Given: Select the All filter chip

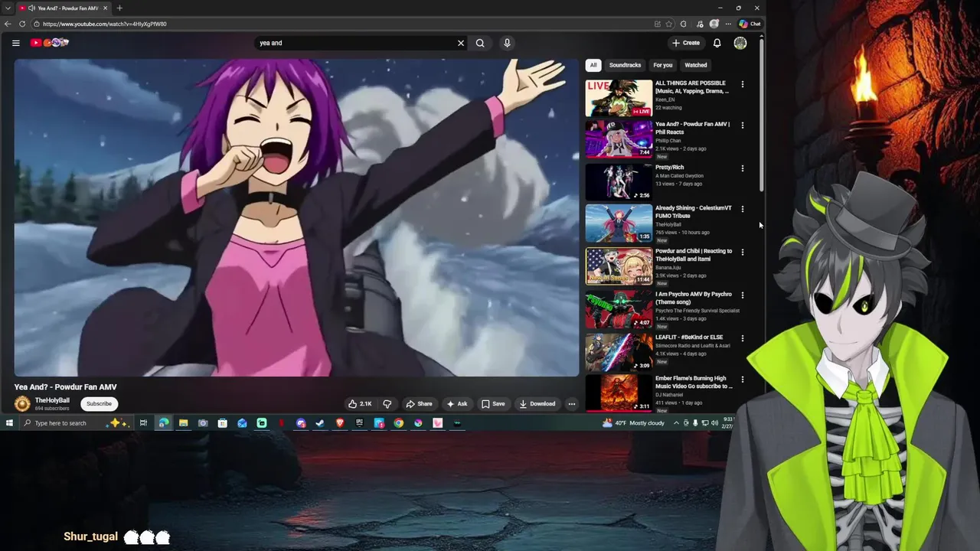Looking at the screenshot, I should (593, 65).
